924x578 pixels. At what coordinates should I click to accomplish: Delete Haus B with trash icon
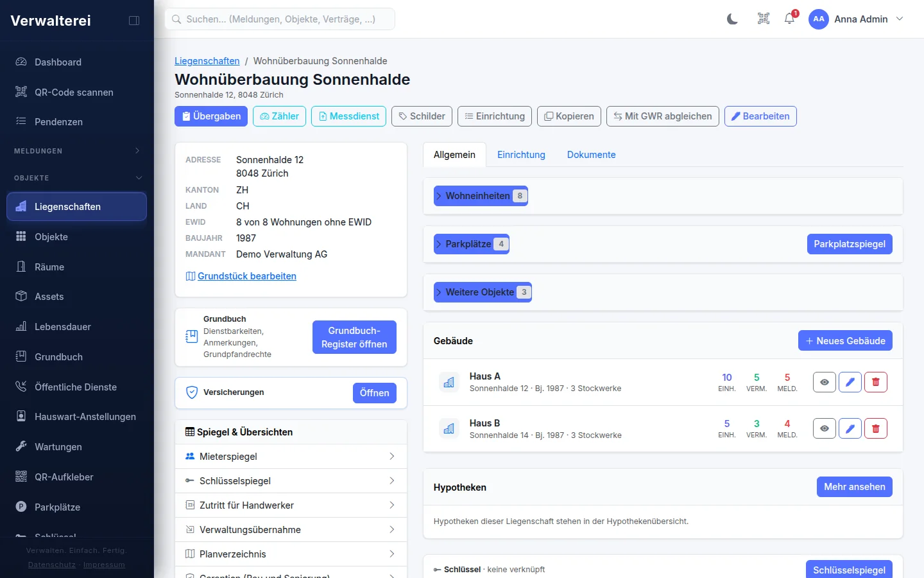[876, 428]
